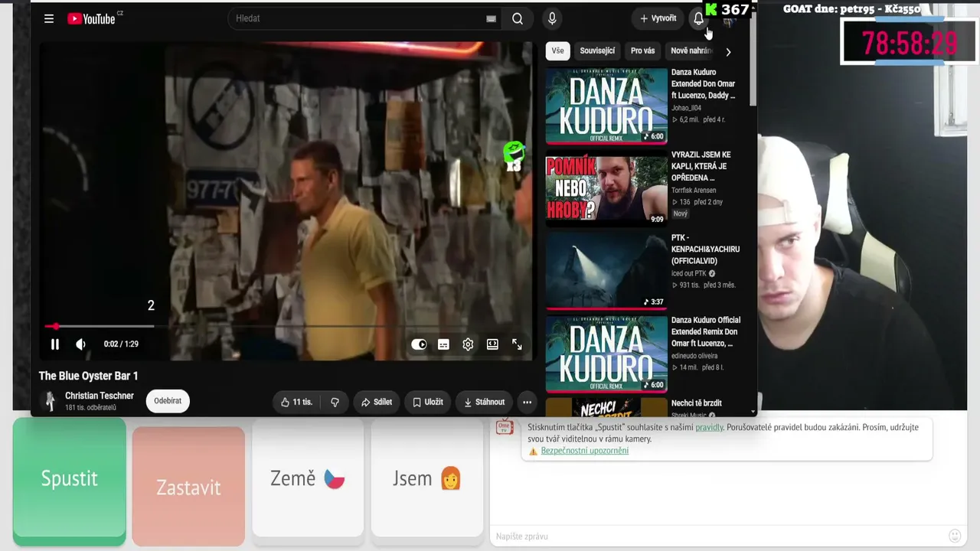
Task: Open the Jsem gender selector
Action: click(427, 479)
